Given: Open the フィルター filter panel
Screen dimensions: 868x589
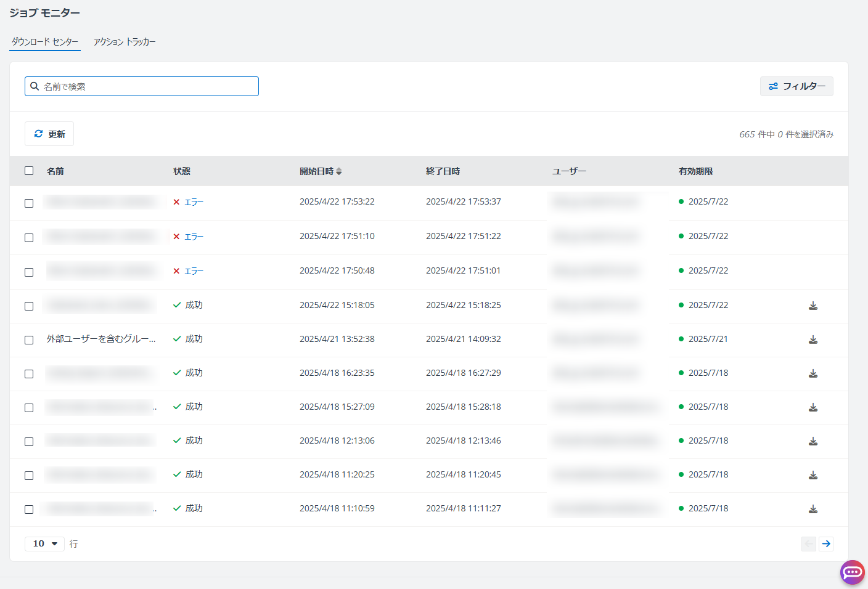Looking at the screenshot, I should (x=796, y=86).
